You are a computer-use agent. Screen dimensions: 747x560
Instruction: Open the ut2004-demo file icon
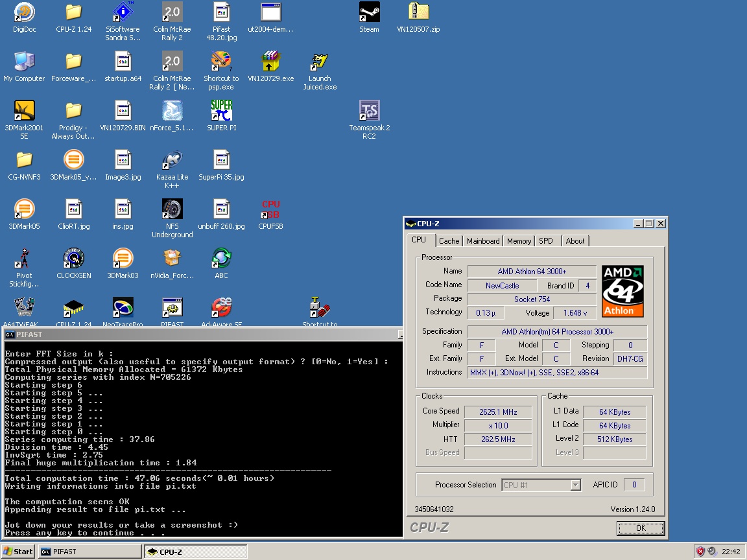pyautogui.click(x=270, y=17)
